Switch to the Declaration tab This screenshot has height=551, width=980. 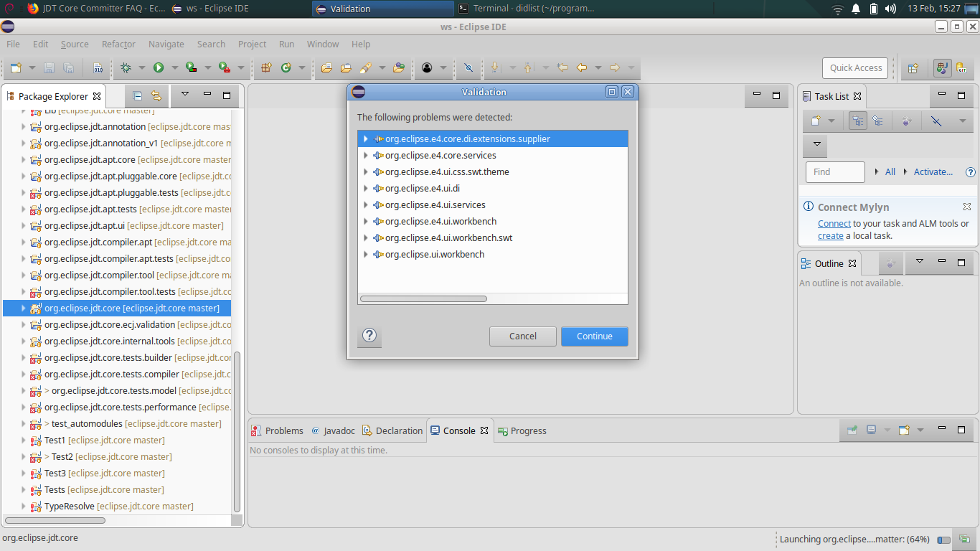392,430
